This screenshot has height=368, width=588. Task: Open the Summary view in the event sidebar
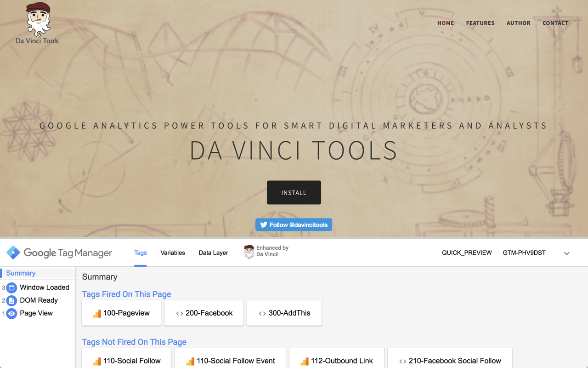coord(20,273)
